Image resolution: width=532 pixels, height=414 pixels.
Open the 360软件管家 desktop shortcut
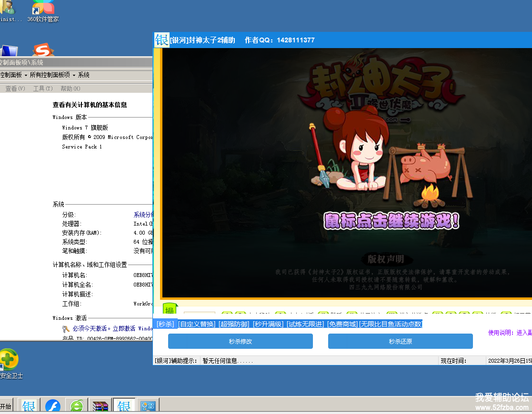pyautogui.click(x=43, y=11)
